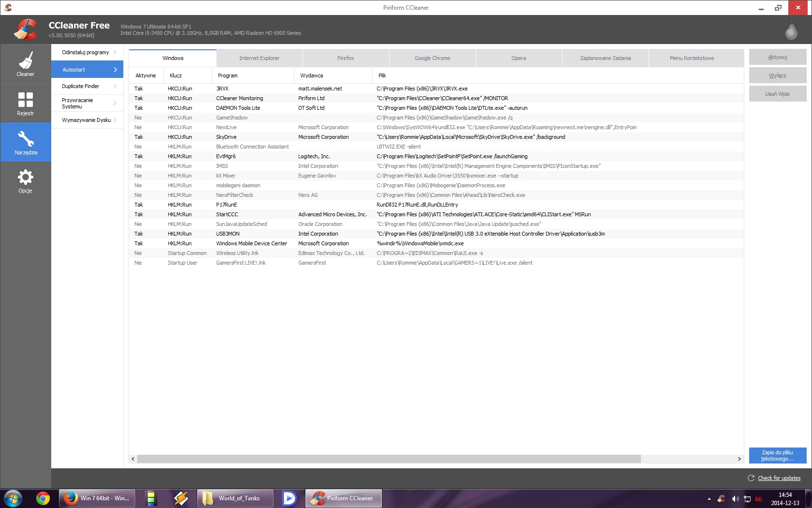The width and height of the screenshot is (812, 508).
Task: Open the volume control in the tray
Action: click(x=735, y=499)
